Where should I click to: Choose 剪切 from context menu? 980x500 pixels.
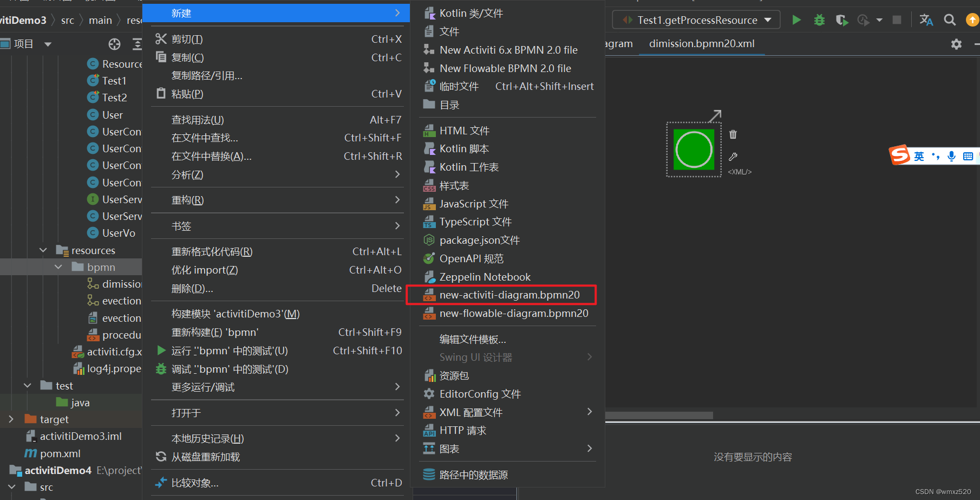[276, 39]
